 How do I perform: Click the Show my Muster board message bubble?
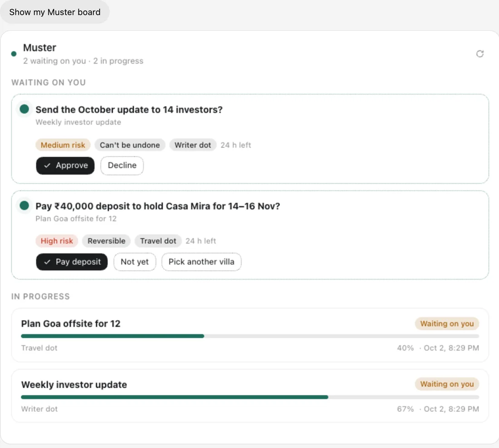pos(55,12)
